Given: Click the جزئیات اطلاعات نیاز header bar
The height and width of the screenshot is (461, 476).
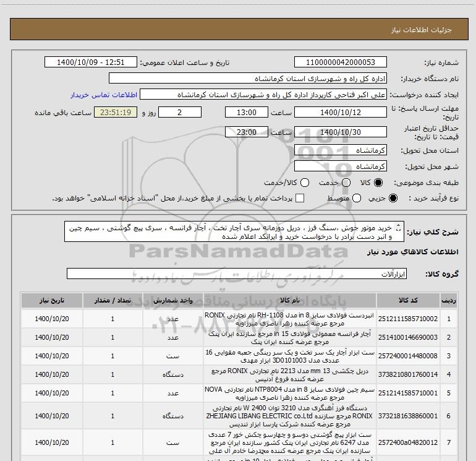Looking at the screenshot, I should tap(239, 29).
